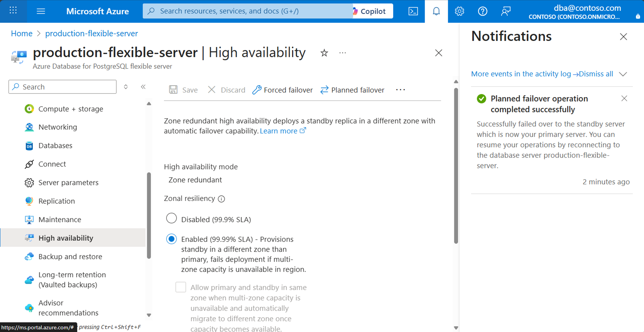Expand notifications list chevron
Viewport: 644px width, 332px height.
[623, 74]
